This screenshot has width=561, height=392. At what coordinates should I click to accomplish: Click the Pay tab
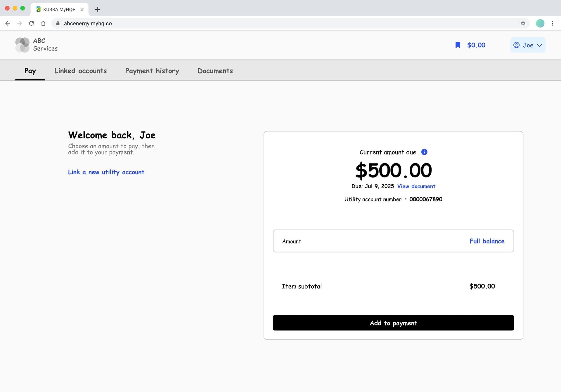click(x=30, y=71)
